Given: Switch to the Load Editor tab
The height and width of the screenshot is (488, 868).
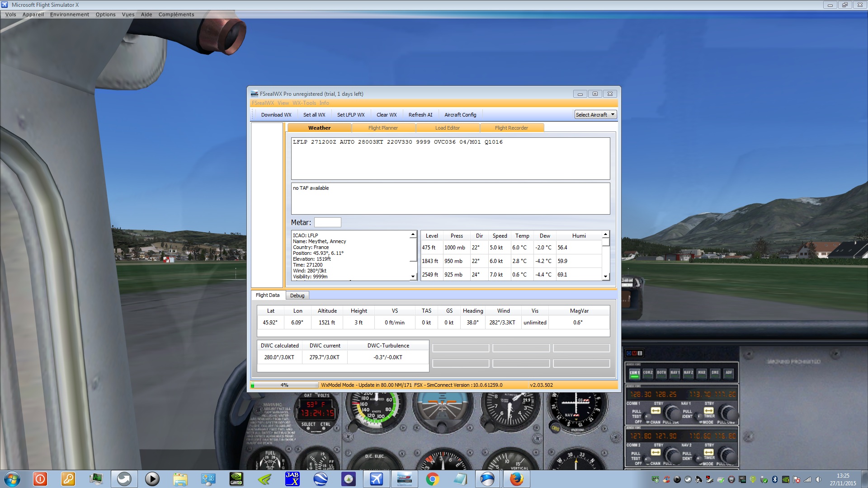Looking at the screenshot, I should (x=448, y=128).
